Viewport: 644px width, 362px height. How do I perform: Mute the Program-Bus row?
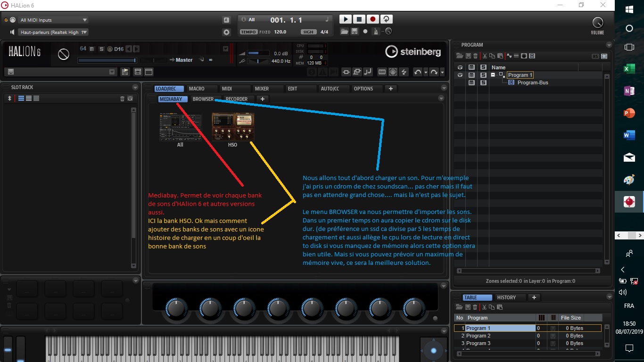click(x=471, y=82)
